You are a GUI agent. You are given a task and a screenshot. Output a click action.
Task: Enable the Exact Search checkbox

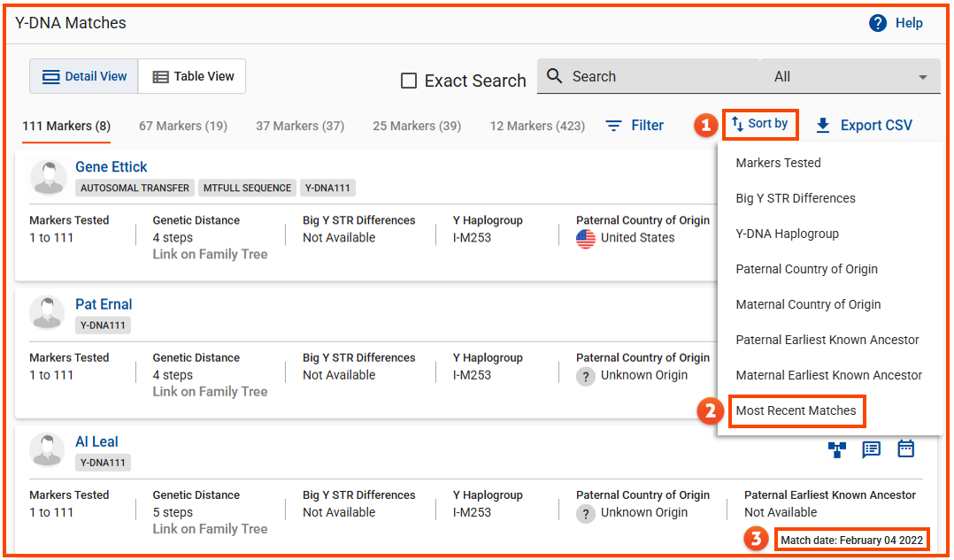click(x=408, y=81)
